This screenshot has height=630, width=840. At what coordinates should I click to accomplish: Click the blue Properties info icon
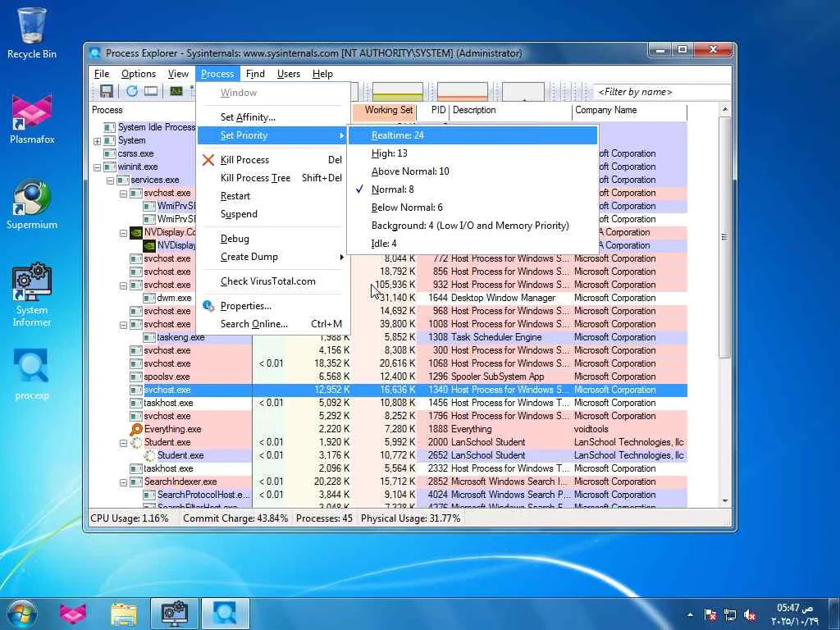pos(208,306)
